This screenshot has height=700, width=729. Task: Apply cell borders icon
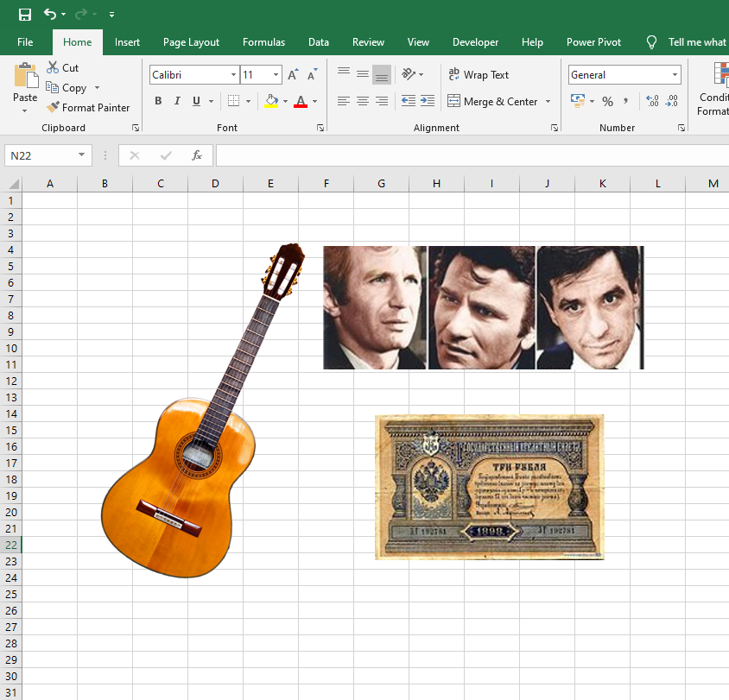point(233,101)
